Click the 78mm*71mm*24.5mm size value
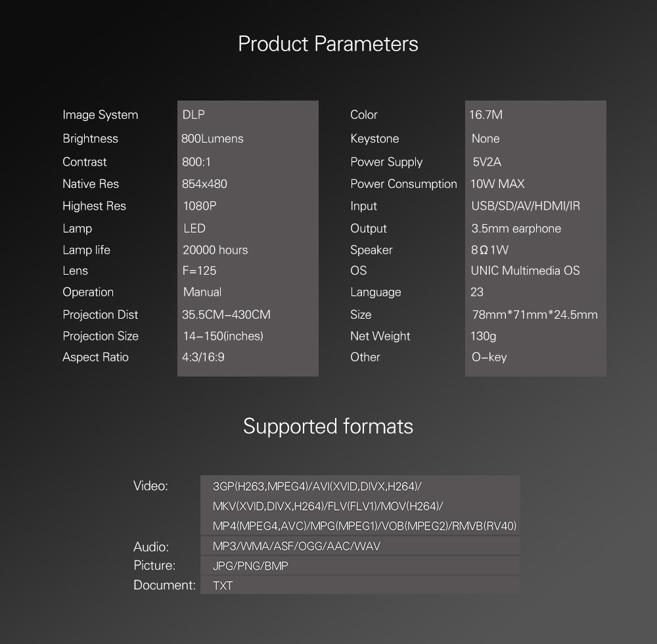Screen dimensions: 657x644 pos(535,315)
